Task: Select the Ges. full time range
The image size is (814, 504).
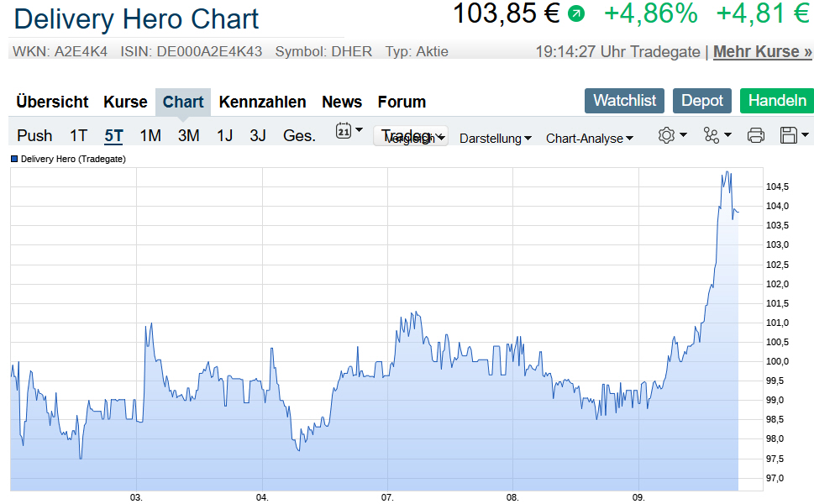Action: [x=299, y=135]
